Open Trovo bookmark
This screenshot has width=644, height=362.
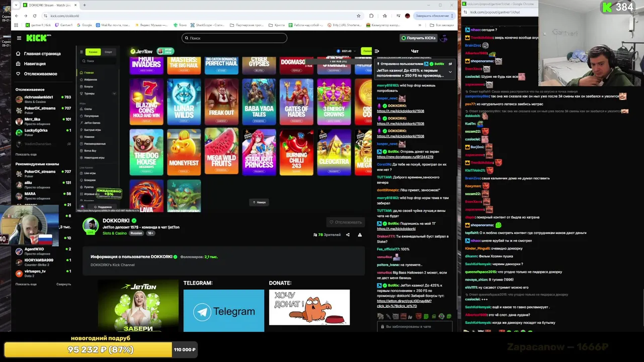pyautogui.click(x=181, y=25)
